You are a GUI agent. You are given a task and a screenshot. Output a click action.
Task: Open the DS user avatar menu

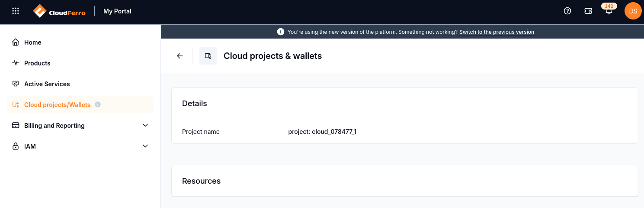tap(633, 11)
